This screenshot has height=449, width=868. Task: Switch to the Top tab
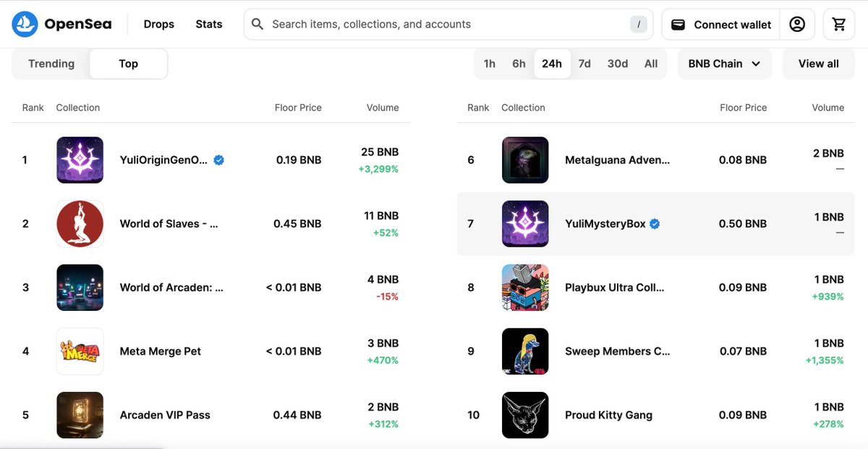point(128,64)
